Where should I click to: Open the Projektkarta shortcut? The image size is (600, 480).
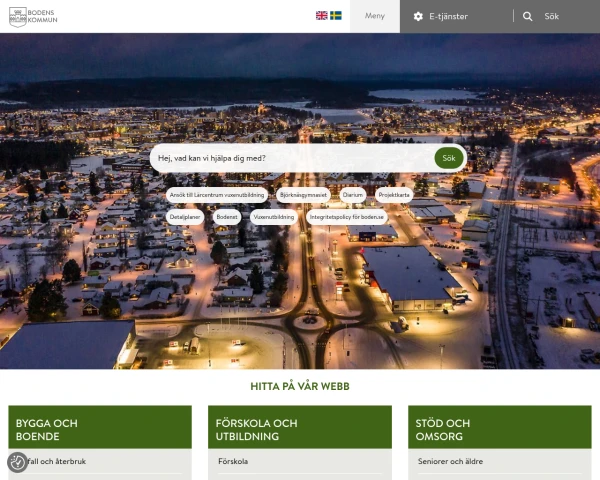click(x=393, y=195)
